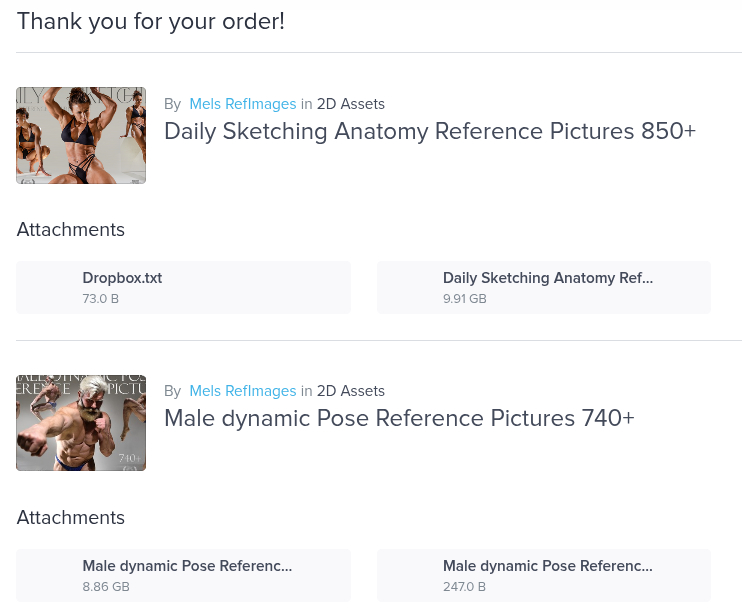Click the Attachments heading under Male dynamic

point(71,518)
